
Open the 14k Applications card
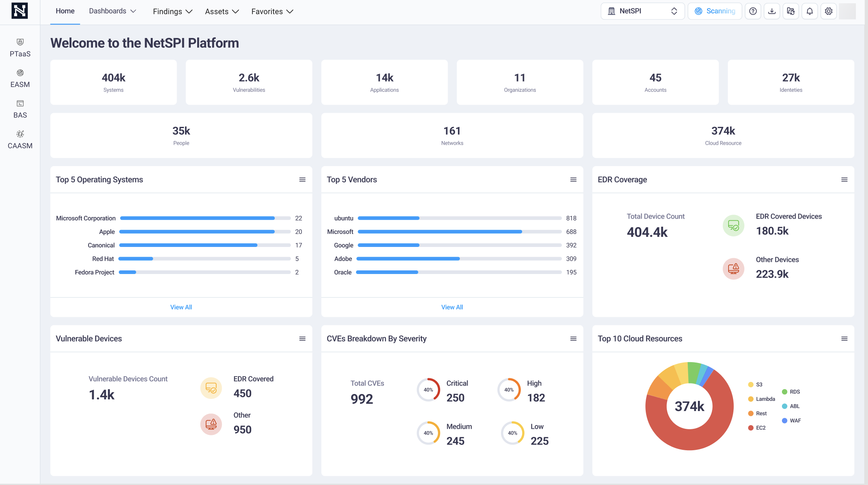(385, 82)
